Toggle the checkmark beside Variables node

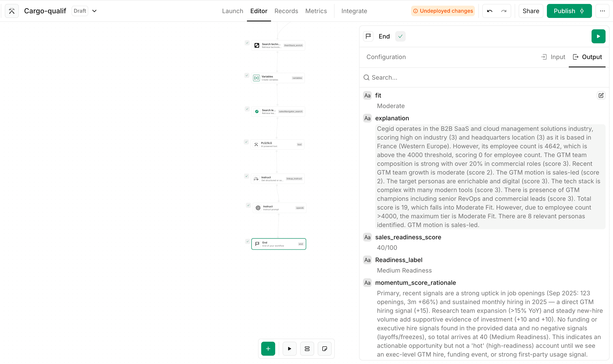click(247, 75)
